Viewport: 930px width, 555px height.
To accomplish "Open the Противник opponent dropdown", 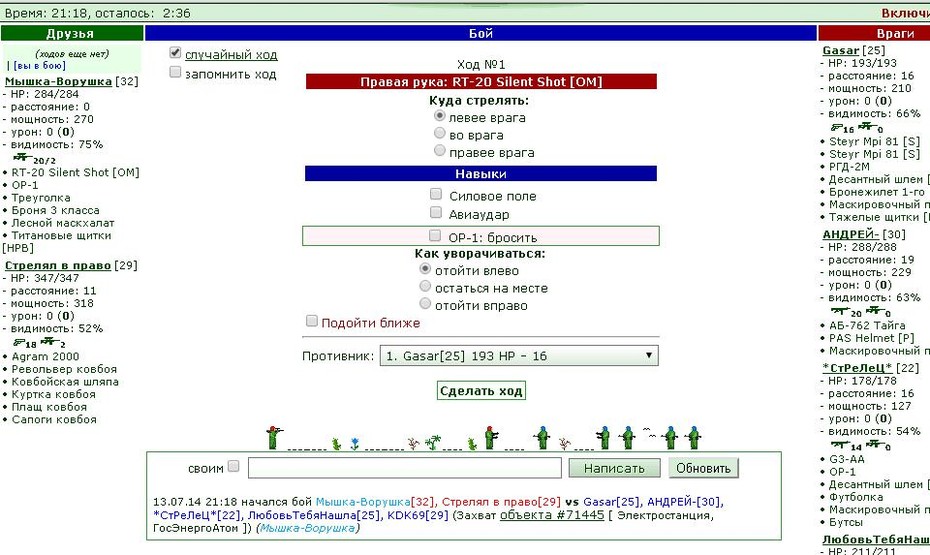I will 519,356.
